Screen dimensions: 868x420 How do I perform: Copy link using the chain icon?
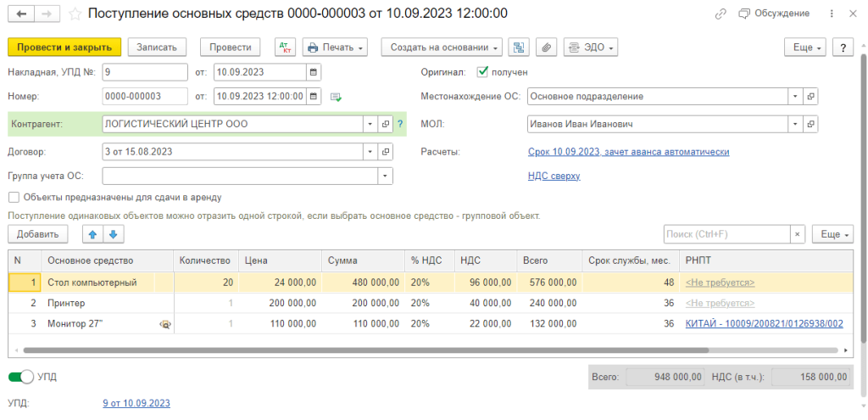[x=721, y=14]
